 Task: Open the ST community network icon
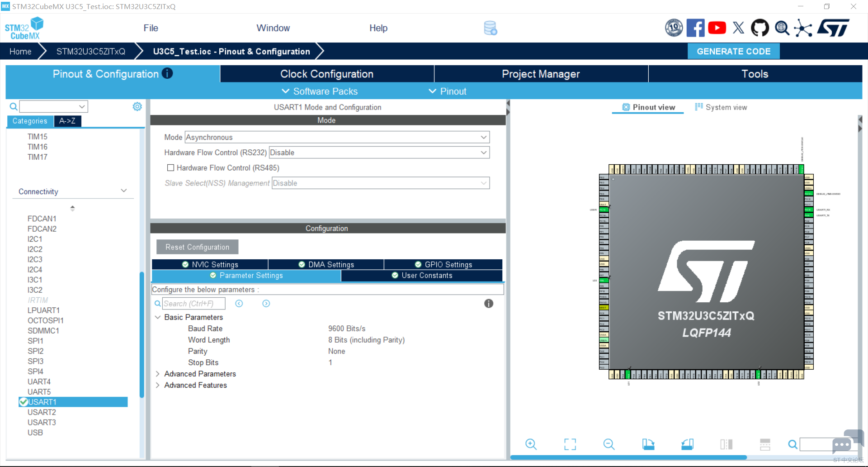coord(803,28)
